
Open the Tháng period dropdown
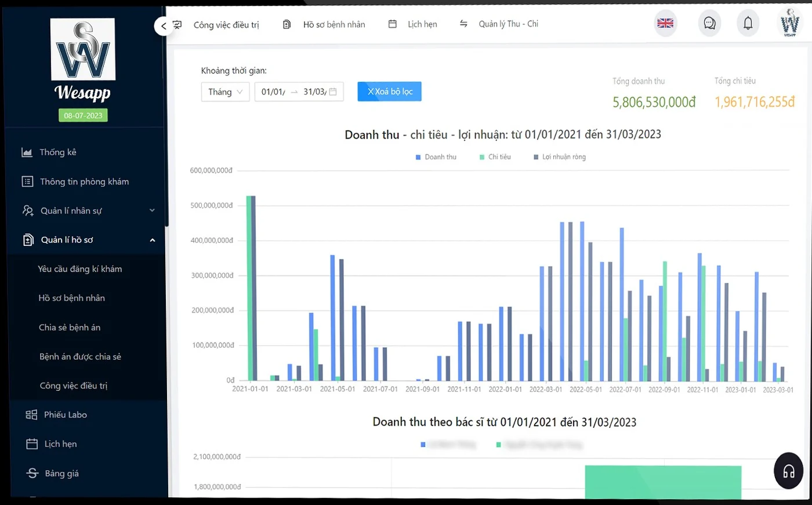point(226,92)
